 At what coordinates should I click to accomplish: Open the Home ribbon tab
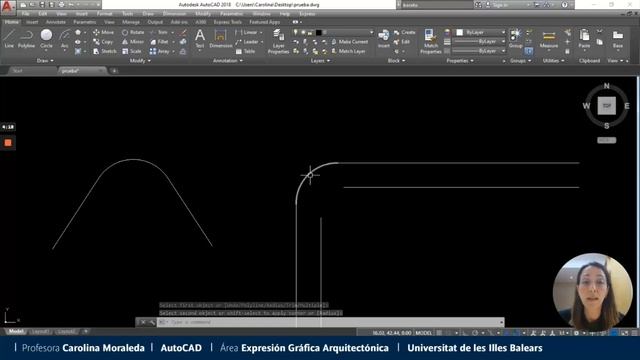click(x=11, y=22)
